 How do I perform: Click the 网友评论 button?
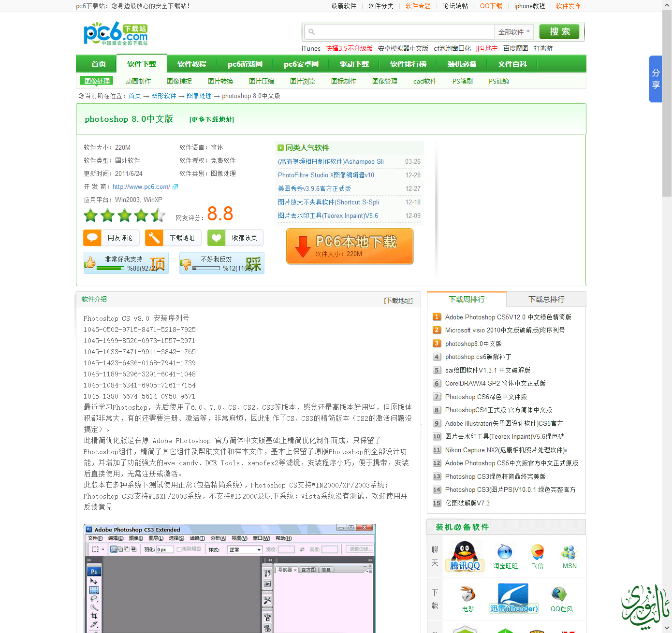pos(111,238)
